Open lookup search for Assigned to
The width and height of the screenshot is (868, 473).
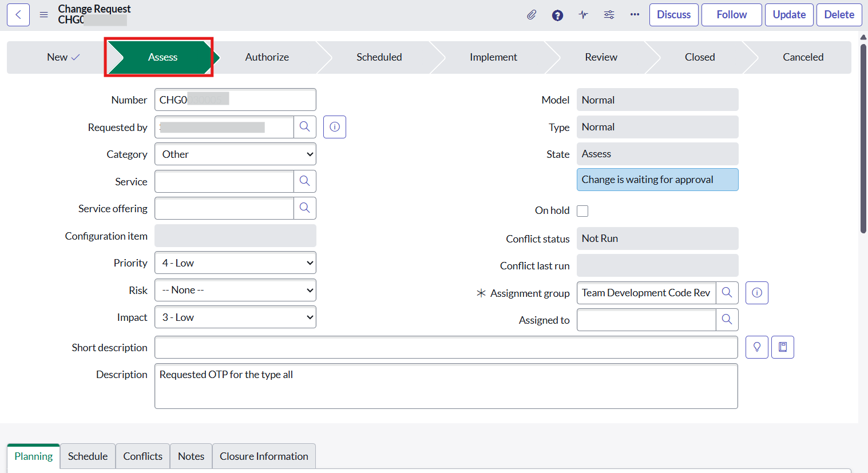(727, 320)
